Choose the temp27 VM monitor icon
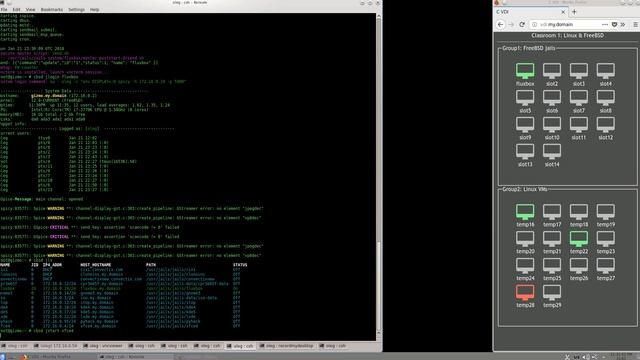Image resolution: width=640 pixels, height=360 pixels. point(606,266)
